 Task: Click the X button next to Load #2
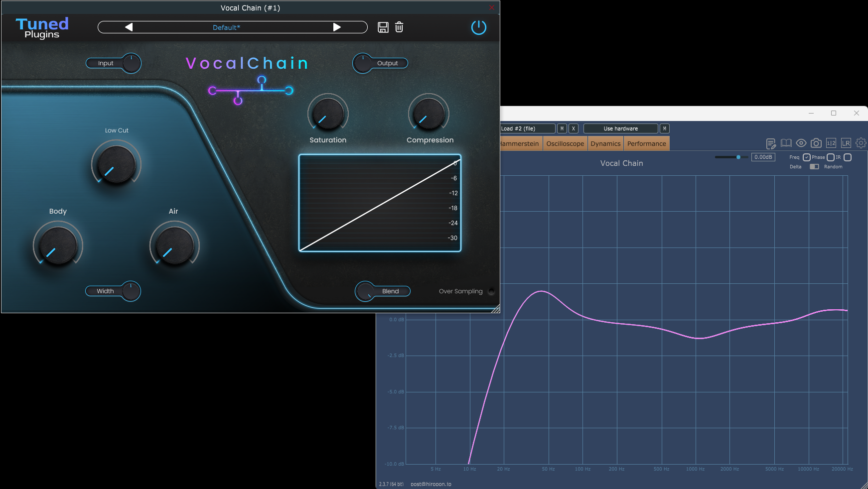point(574,128)
